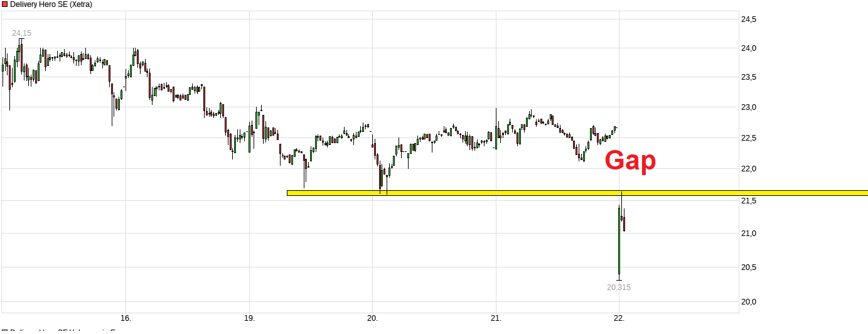Viewport: 868px width, 334px height.
Task: Click the 24,5 price axis label
Action: point(749,19)
